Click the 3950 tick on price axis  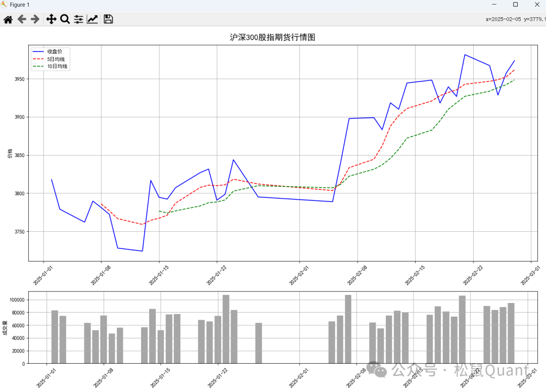[19, 79]
